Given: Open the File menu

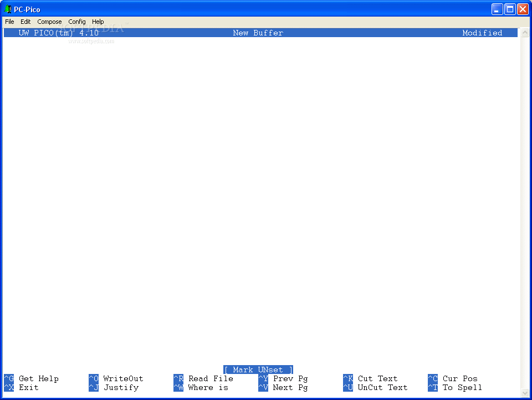Looking at the screenshot, I should pyautogui.click(x=9, y=22).
